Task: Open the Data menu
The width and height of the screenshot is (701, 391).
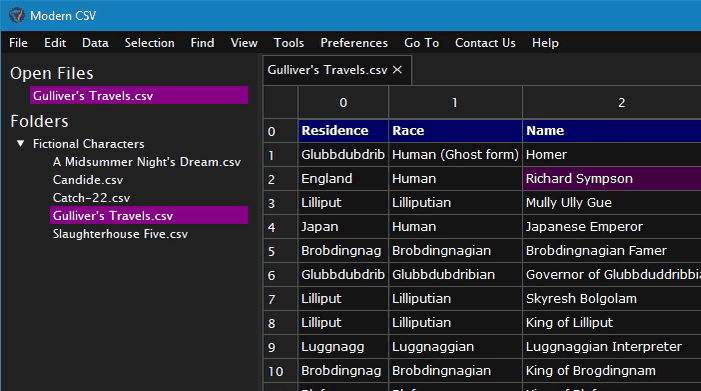Action: tap(95, 43)
